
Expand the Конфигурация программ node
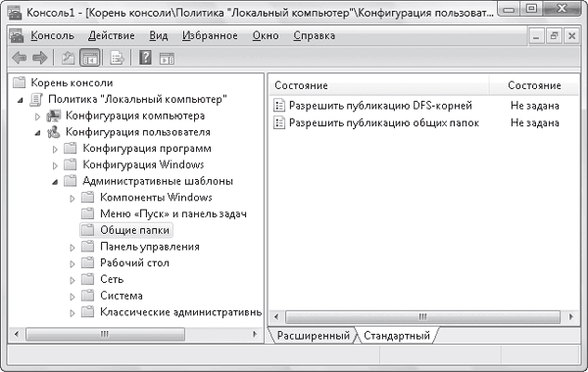[x=55, y=149]
